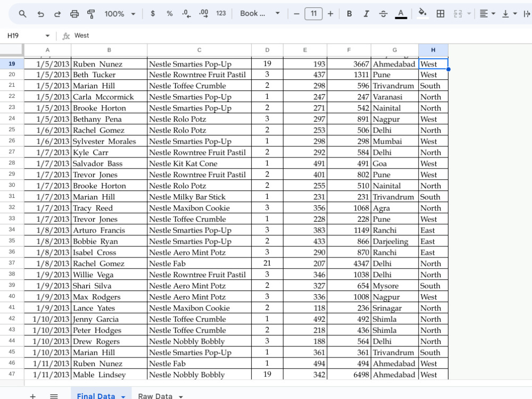This screenshot has width=532, height=399.
Task: Click the merge cells icon
Action: tap(458, 14)
